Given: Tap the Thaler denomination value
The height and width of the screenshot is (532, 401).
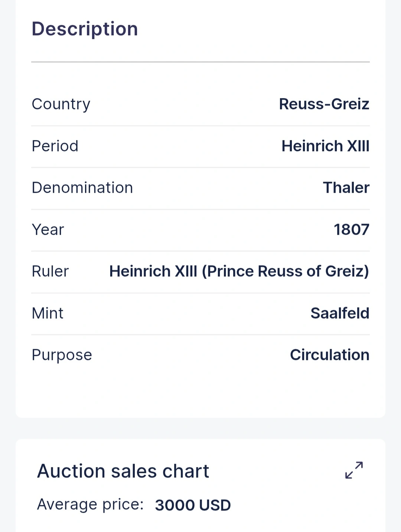Looking at the screenshot, I should [346, 188].
